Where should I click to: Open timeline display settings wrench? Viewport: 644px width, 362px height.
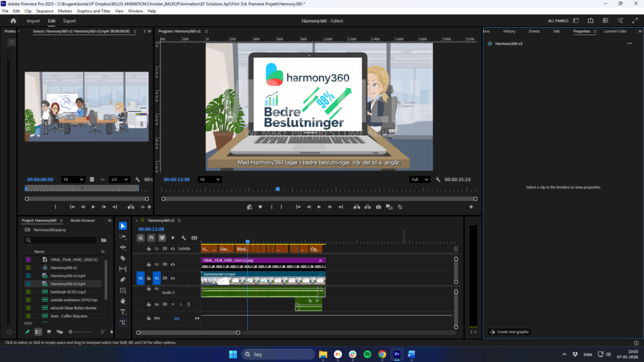(x=184, y=238)
